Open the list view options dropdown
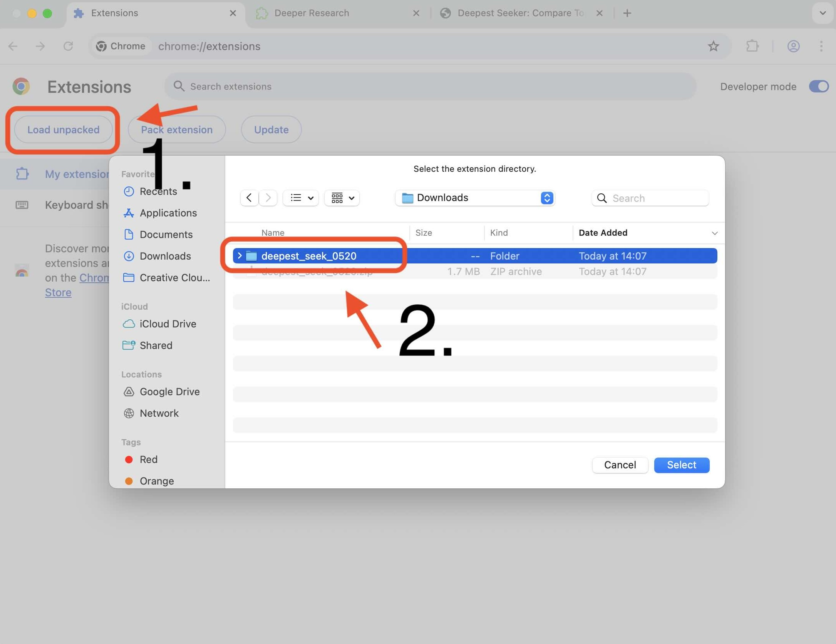 [x=301, y=198]
